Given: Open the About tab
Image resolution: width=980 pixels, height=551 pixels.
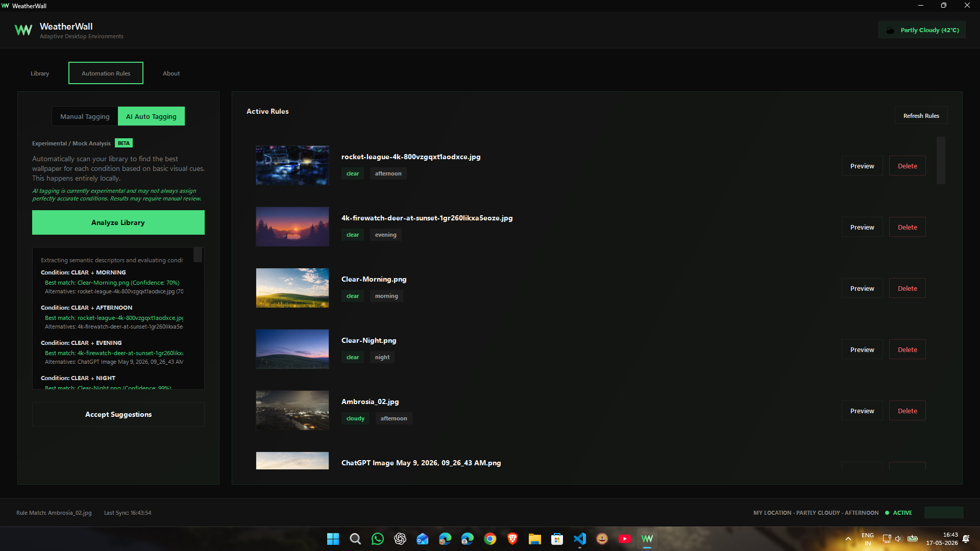Looking at the screenshot, I should pyautogui.click(x=171, y=73).
